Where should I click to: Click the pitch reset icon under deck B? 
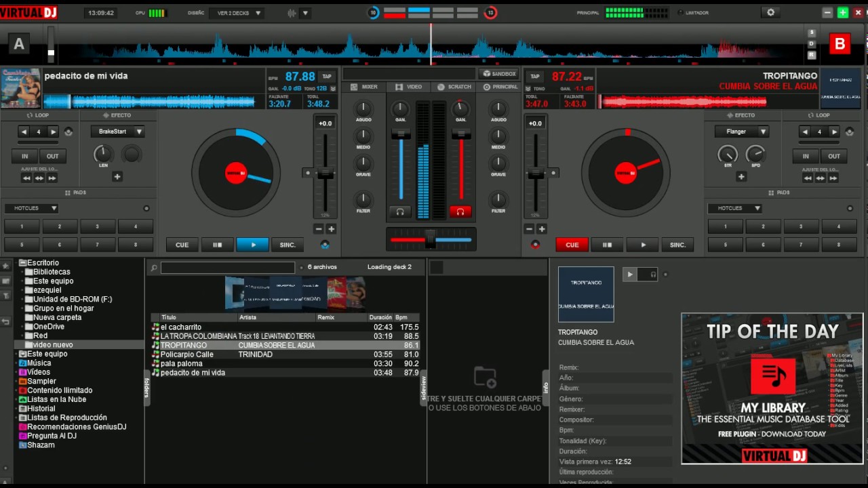tap(535, 245)
